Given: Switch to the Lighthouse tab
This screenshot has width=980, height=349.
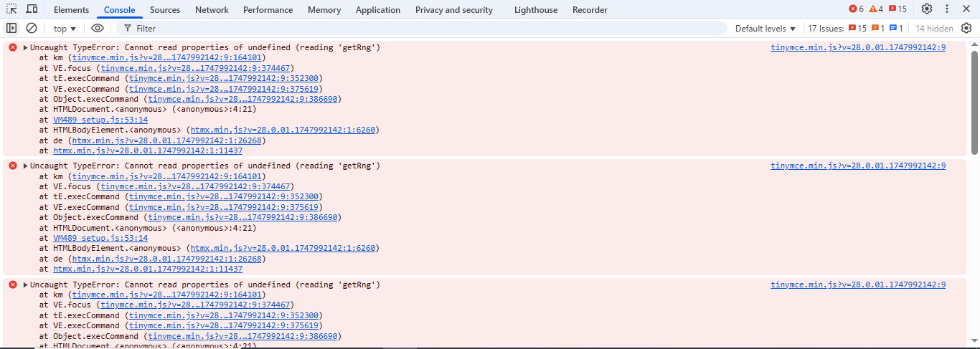Looking at the screenshot, I should pyautogui.click(x=536, y=10).
